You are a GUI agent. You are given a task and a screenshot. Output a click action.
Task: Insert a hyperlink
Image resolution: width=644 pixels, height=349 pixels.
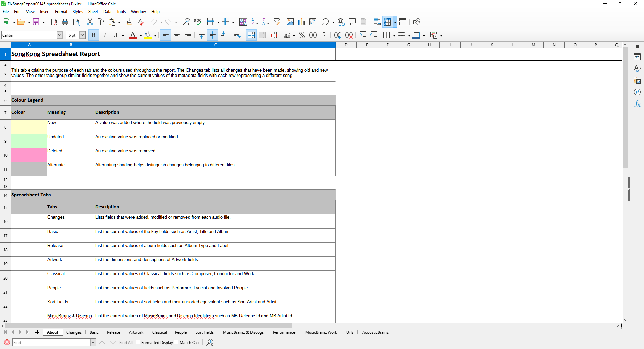[x=341, y=22]
